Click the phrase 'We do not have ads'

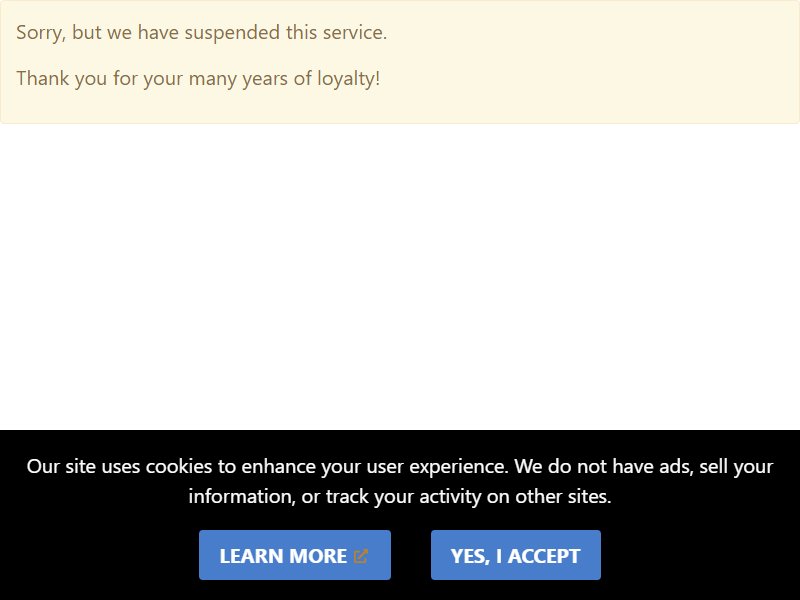(604, 466)
